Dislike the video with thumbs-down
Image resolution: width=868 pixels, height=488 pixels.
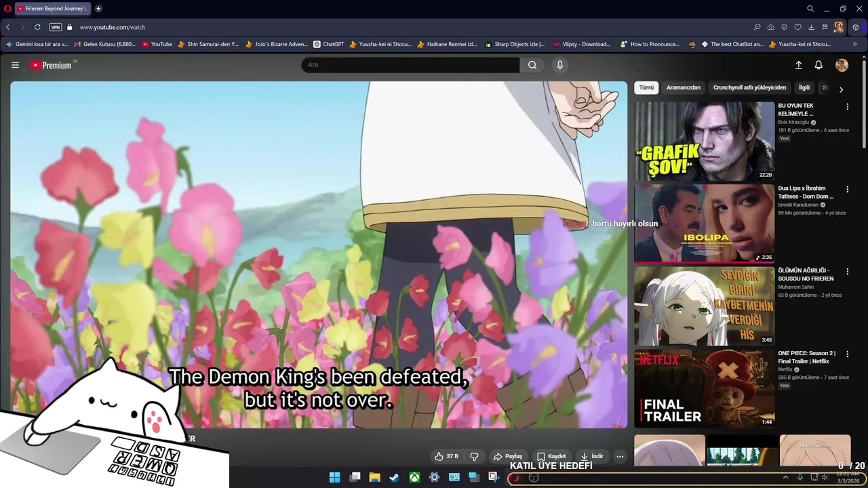click(474, 456)
